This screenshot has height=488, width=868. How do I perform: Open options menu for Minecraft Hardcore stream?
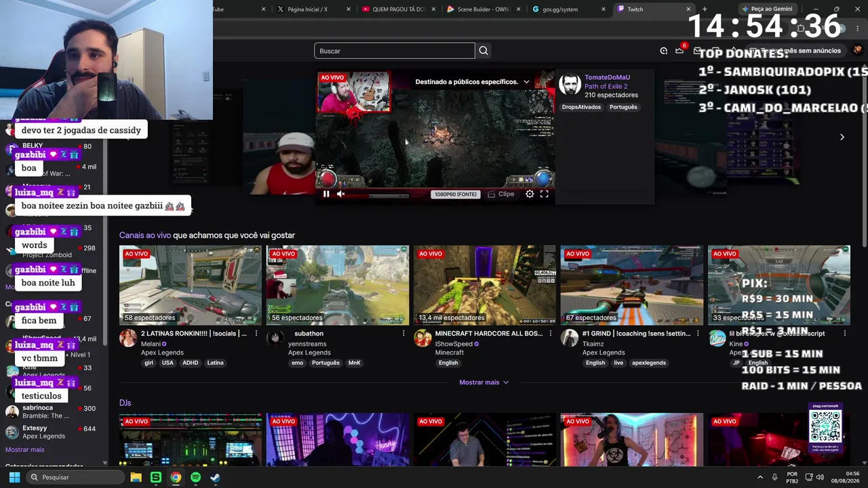coord(551,333)
